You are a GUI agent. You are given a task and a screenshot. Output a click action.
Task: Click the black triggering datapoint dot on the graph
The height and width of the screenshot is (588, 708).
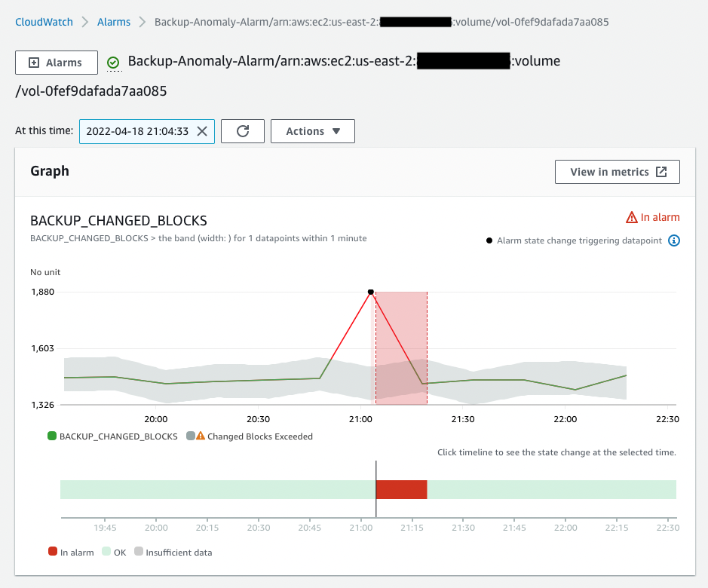370,292
